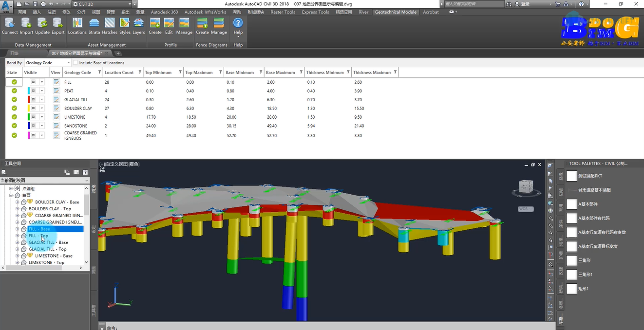Image resolution: width=644 pixels, height=330 pixels.
Task: Switch to the Raster Tools ribbon tab
Action: (283, 12)
